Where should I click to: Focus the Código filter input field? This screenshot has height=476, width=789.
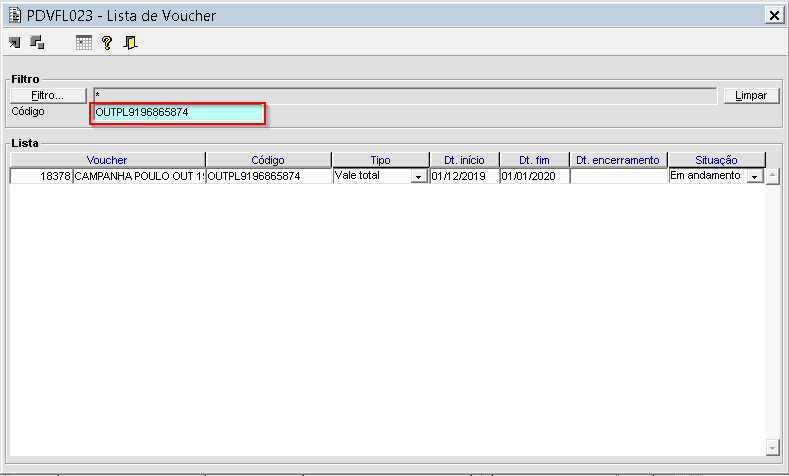(178, 113)
